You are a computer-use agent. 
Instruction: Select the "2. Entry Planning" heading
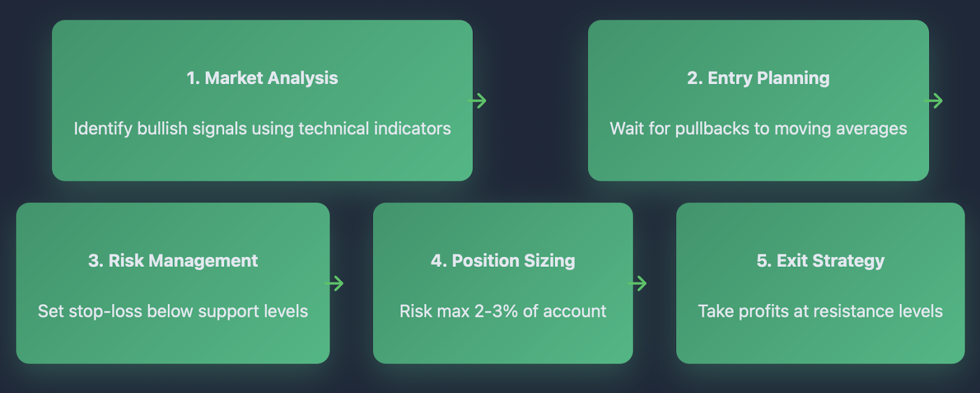coord(758,78)
